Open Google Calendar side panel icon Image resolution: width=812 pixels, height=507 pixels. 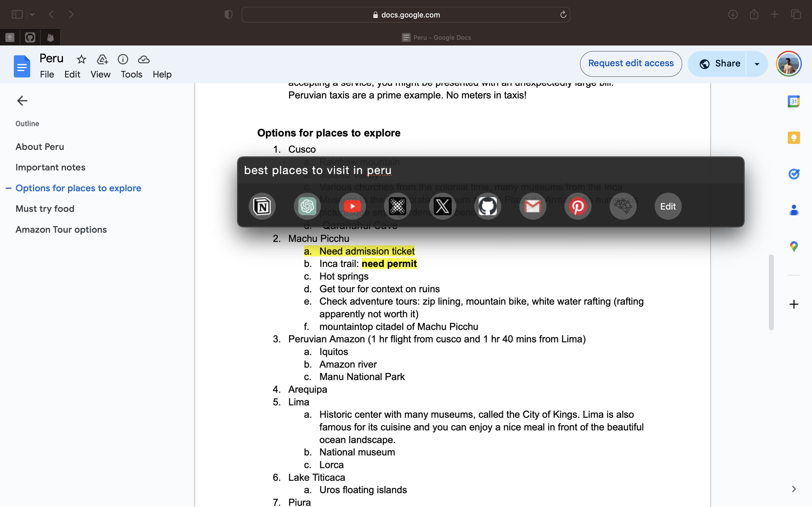pos(794,101)
